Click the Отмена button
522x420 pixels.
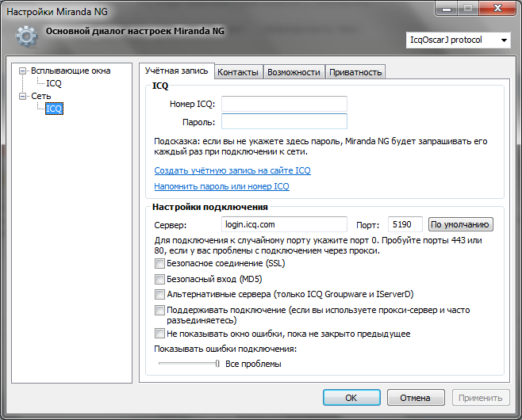pyautogui.click(x=416, y=398)
